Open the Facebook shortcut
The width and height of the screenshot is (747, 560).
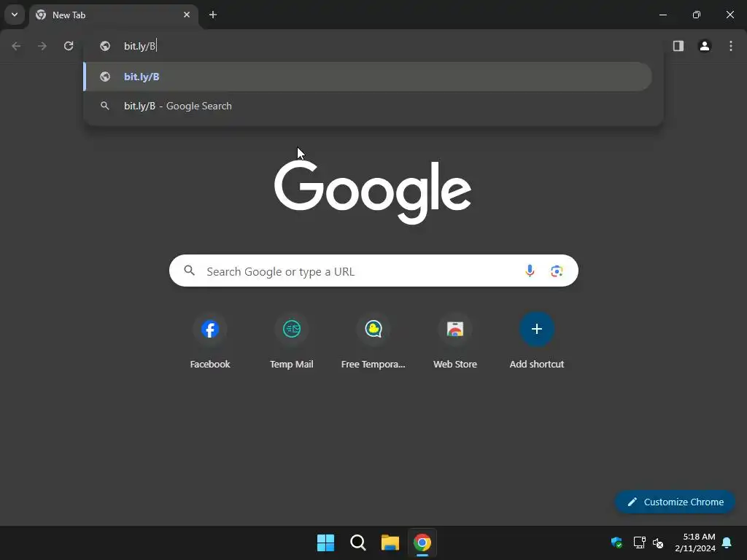(210, 341)
